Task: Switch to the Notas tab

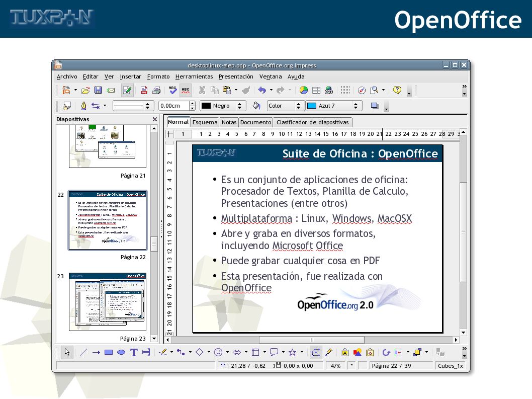Action: click(229, 122)
